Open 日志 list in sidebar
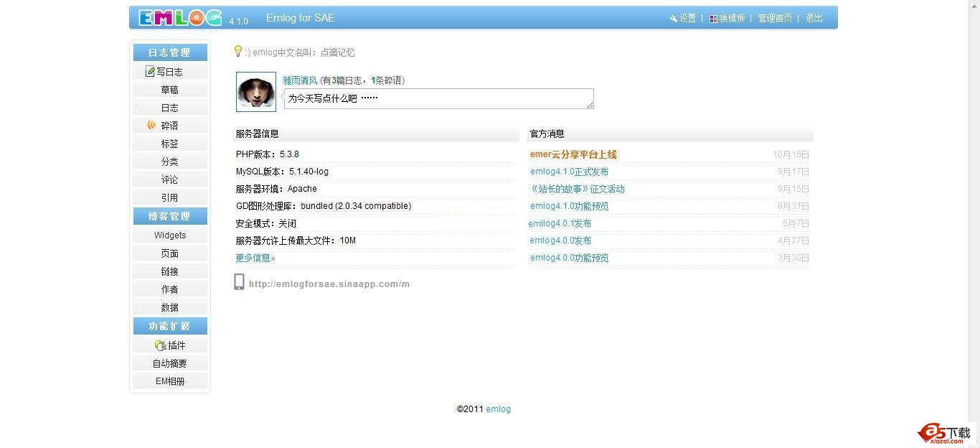The image size is (980, 448). 170,108
